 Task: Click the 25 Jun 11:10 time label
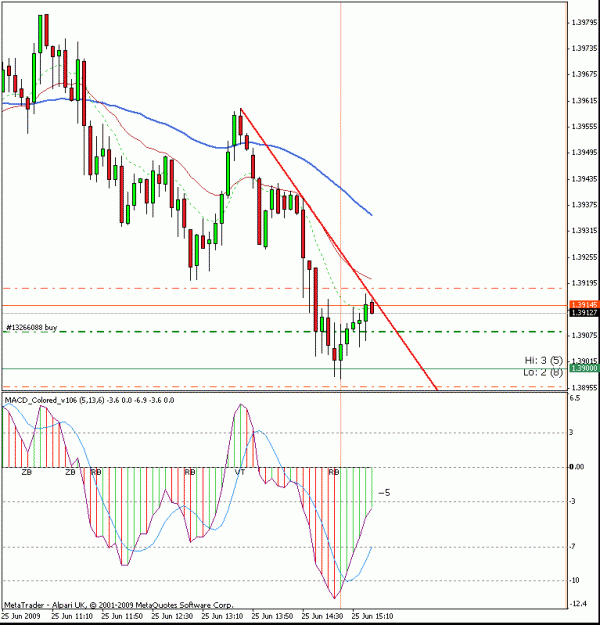point(72,616)
